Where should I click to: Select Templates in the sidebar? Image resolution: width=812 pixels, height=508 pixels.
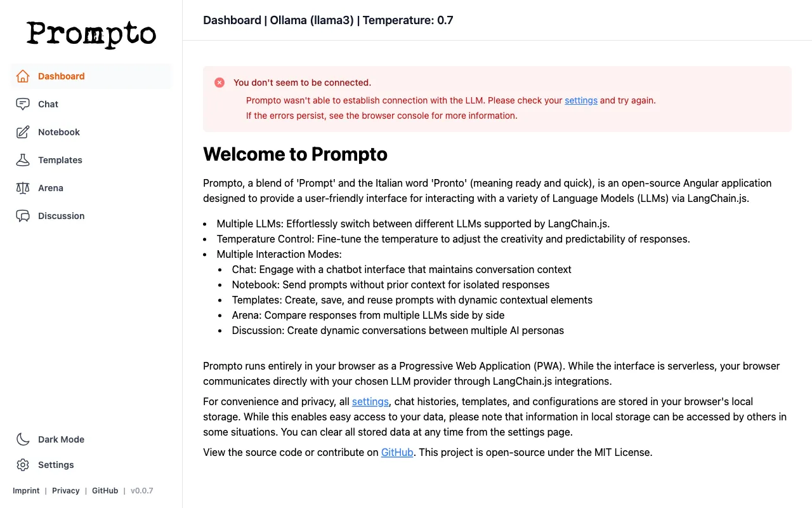tap(91, 160)
